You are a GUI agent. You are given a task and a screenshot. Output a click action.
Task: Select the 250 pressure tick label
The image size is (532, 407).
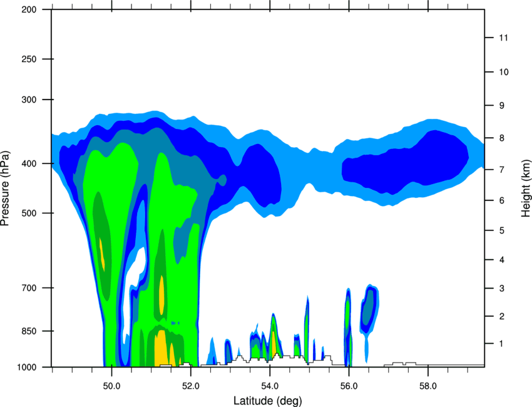click(x=29, y=59)
